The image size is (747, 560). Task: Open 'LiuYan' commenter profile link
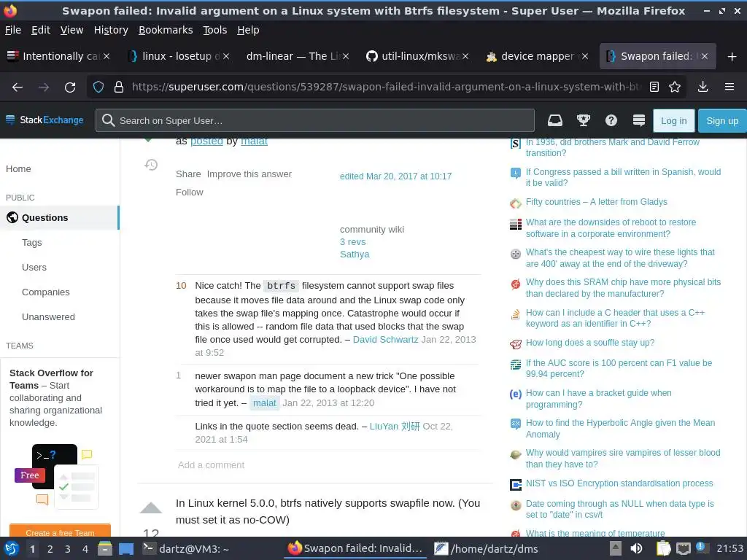coord(395,426)
